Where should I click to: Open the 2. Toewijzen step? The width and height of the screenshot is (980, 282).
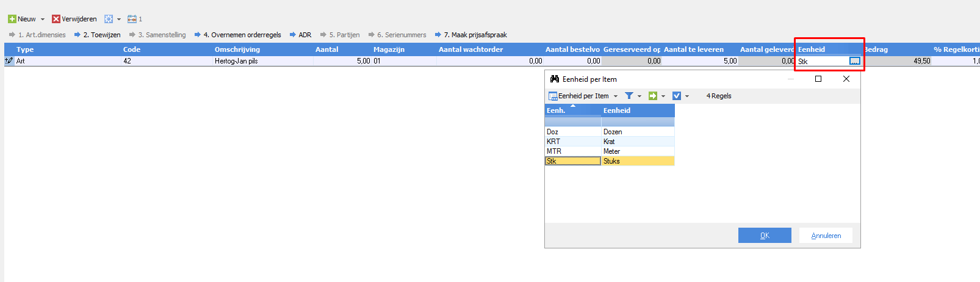[101, 35]
